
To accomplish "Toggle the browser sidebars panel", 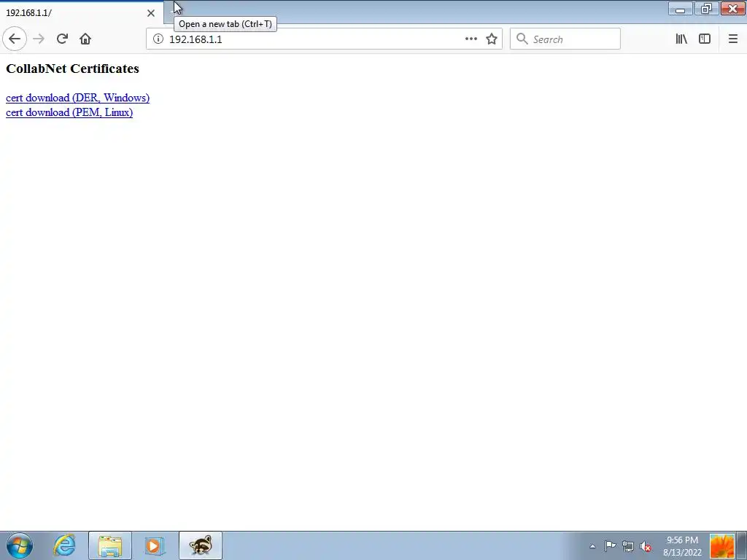I will (x=705, y=39).
